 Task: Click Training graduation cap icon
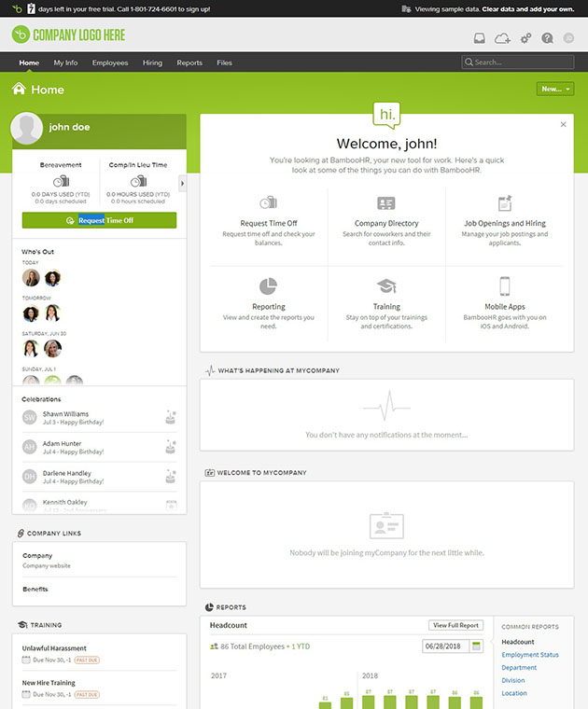[x=386, y=286]
